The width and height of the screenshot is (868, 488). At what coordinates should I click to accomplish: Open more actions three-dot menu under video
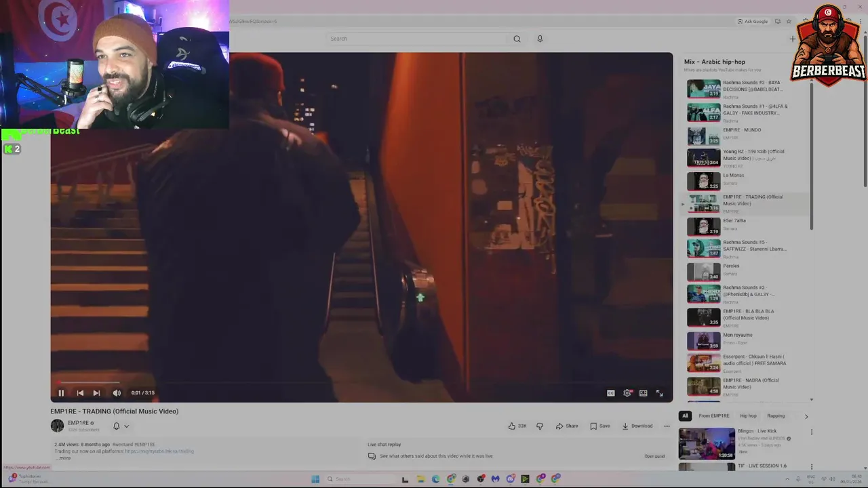(667, 426)
